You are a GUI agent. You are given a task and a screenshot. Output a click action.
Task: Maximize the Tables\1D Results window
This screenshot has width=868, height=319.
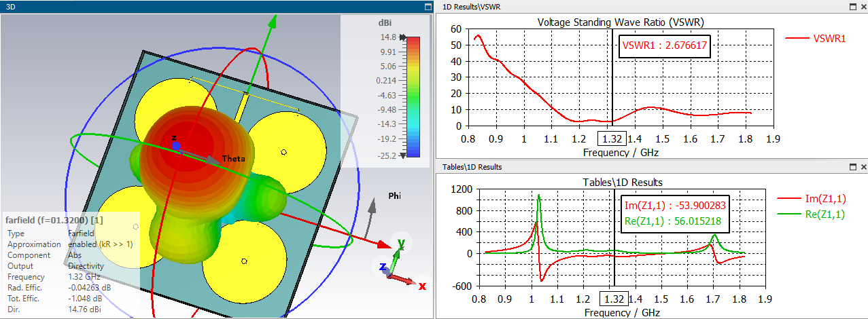pyautogui.click(x=853, y=166)
